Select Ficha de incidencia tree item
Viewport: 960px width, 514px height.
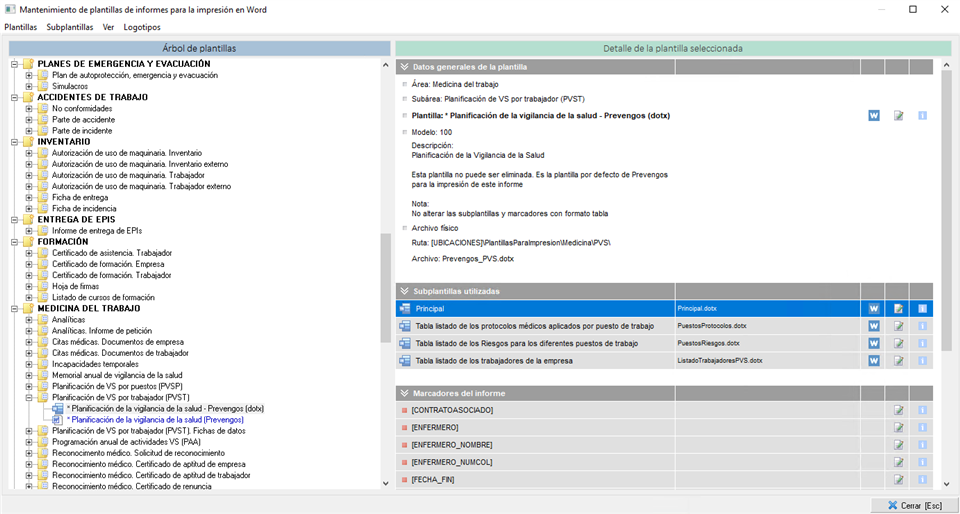(x=84, y=209)
